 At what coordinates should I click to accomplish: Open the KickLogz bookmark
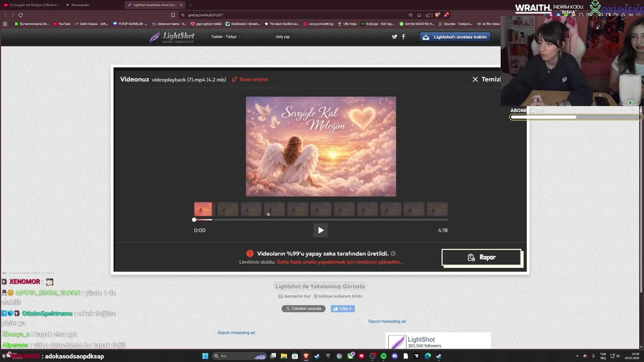point(377,24)
